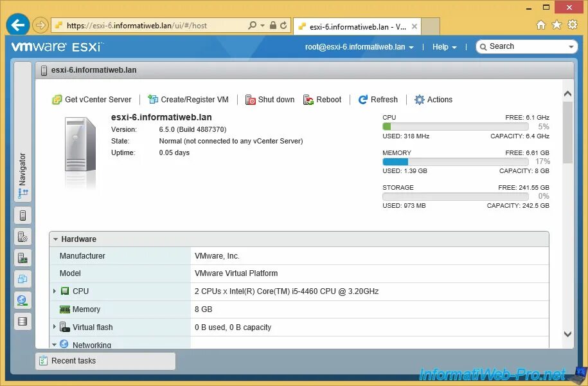
Task: Click the Actions gear icon
Action: coord(419,100)
